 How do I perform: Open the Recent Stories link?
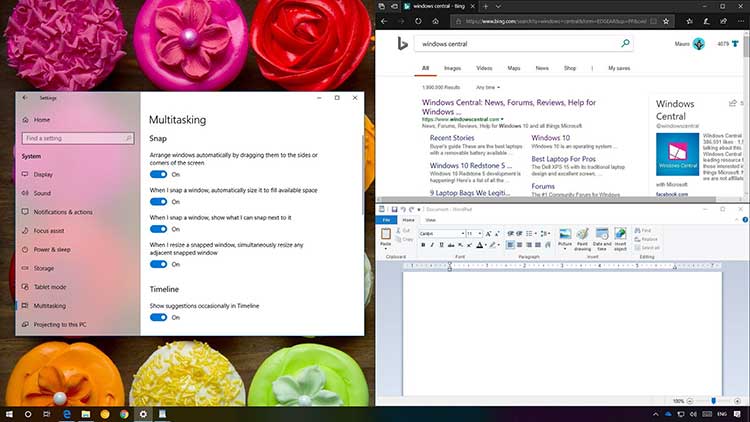tap(452, 138)
